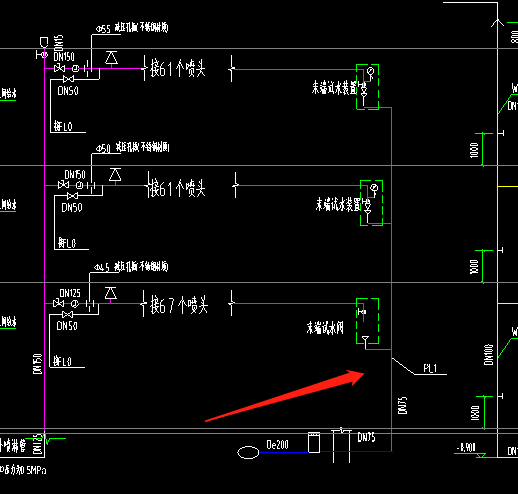Select the 'DN15' label beside the top vent valve
Viewport: 518px width, 494px height.
(58, 43)
